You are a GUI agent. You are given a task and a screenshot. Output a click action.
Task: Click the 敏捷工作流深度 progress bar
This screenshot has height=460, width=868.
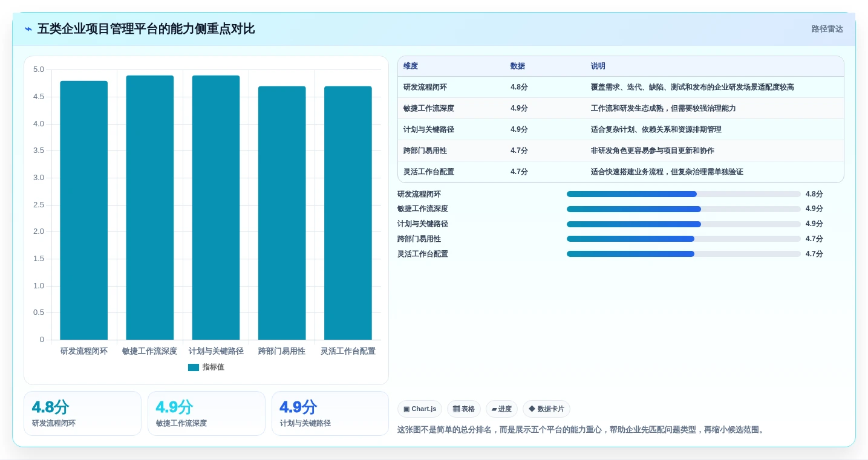(684, 209)
